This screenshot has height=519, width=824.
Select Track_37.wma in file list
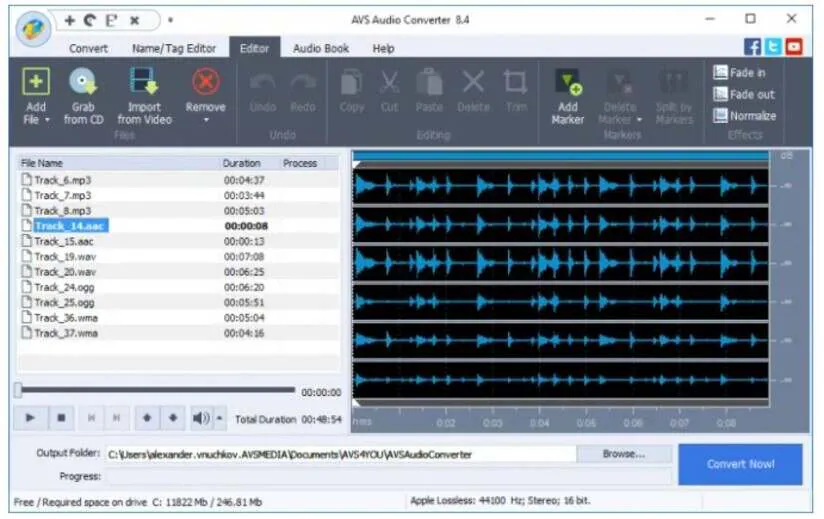(x=178, y=333)
